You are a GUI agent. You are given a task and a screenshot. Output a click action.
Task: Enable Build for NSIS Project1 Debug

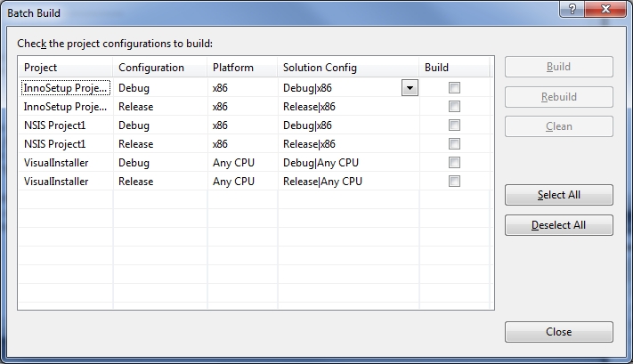coord(454,125)
